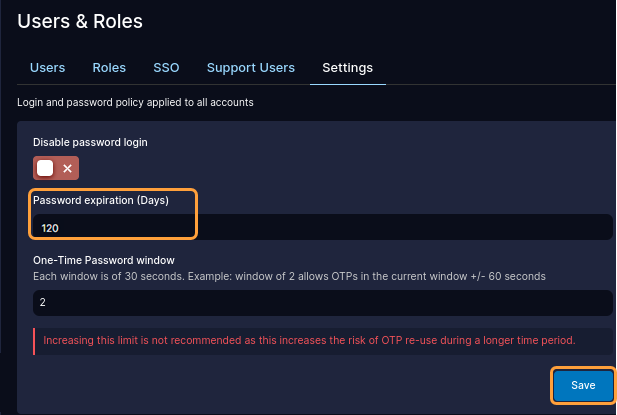Image resolution: width=617 pixels, height=415 pixels.
Task: Click the white knob of the login toggle
Action: click(x=45, y=168)
